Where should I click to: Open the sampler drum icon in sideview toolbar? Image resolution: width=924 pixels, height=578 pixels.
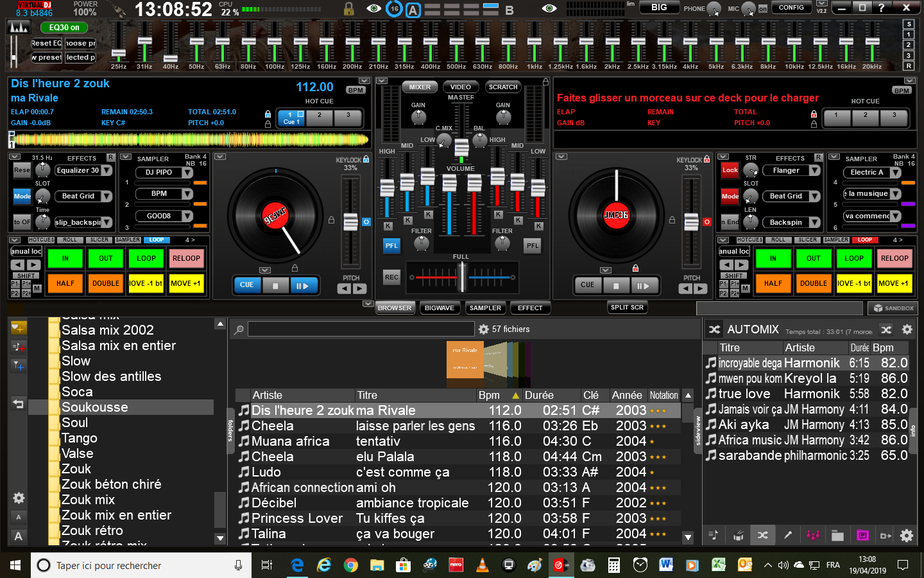[738, 535]
